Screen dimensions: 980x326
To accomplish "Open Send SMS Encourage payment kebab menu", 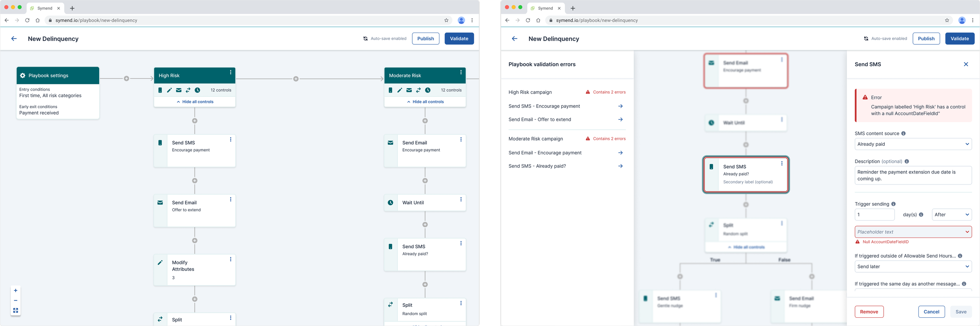I will pyautogui.click(x=230, y=139).
